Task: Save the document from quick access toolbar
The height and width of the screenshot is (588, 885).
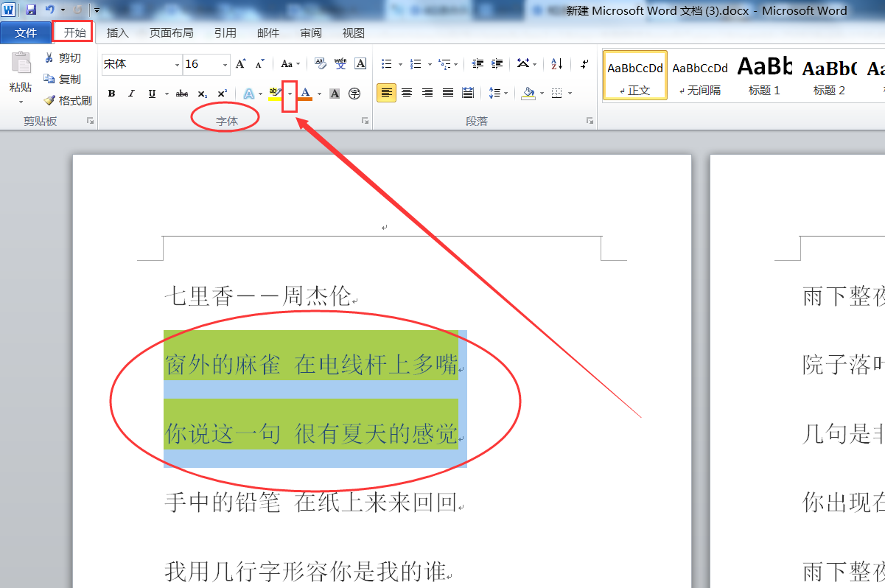Action: 31,10
